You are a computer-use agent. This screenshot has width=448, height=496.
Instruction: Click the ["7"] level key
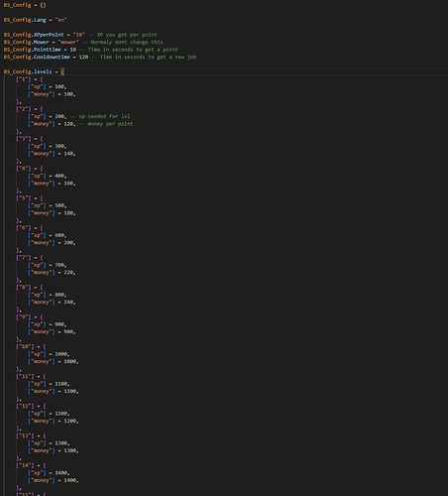point(24,258)
